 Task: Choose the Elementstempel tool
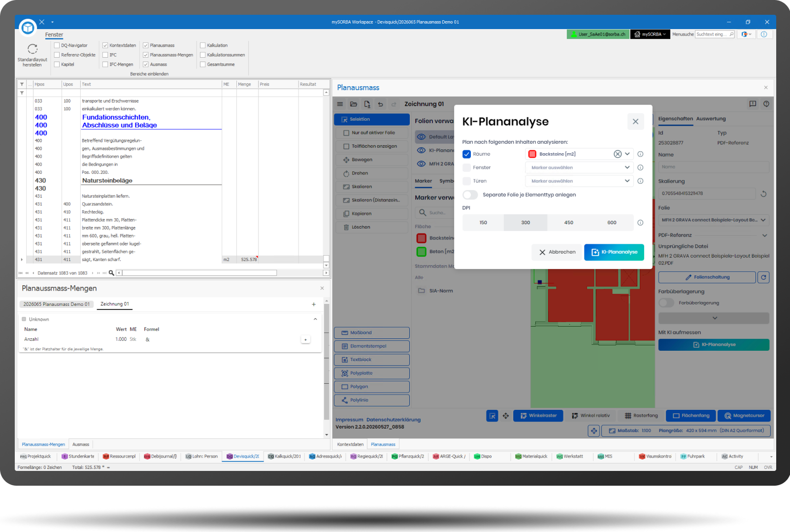coord(372,346)
